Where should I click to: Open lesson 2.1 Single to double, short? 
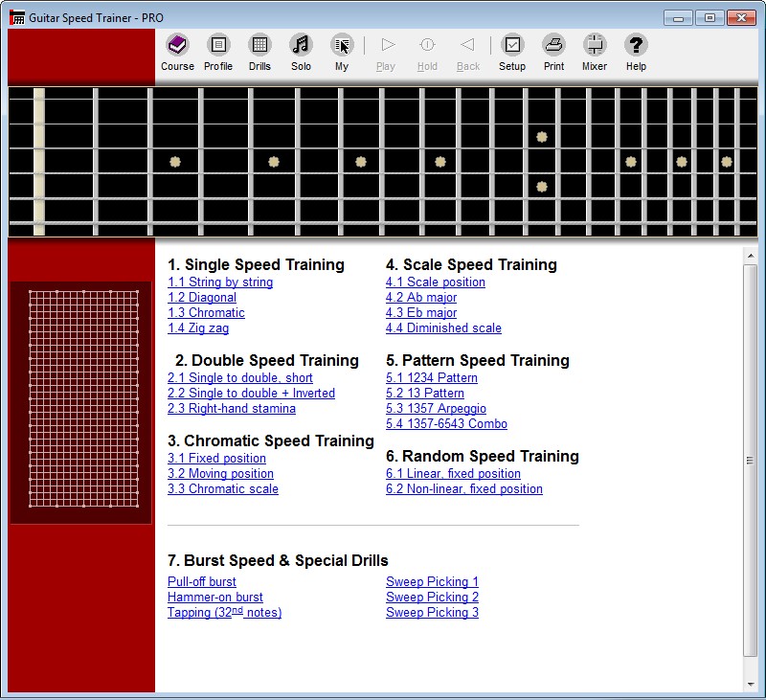click(x=240, y=377)
